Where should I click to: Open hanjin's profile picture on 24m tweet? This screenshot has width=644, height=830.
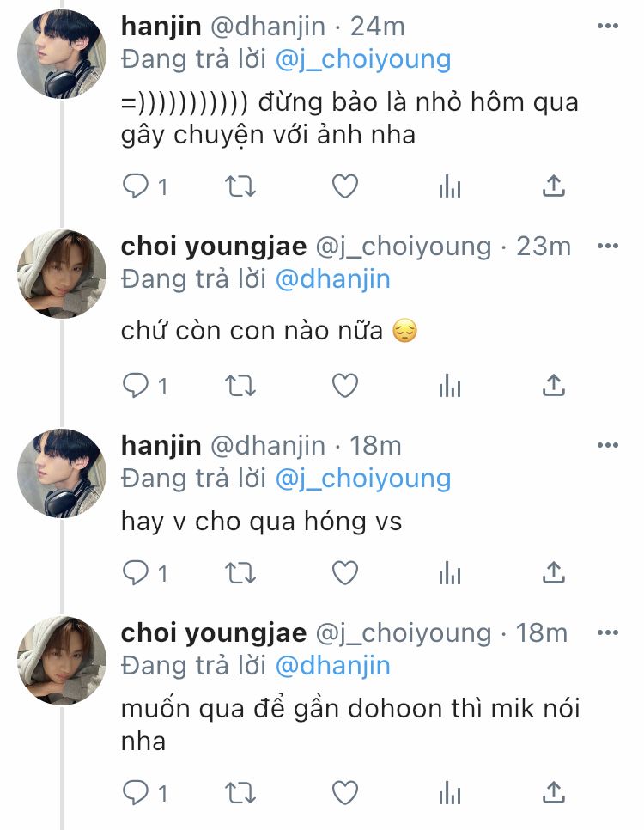[62, 55]
